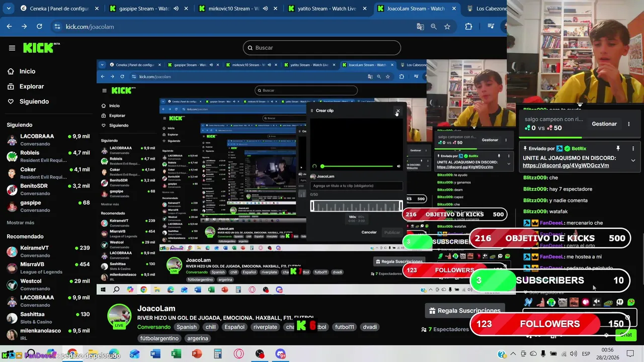Open Opera from the Windows taskbar
The width and height of the screenshot is (644, 362).
[x=238, y=354]
